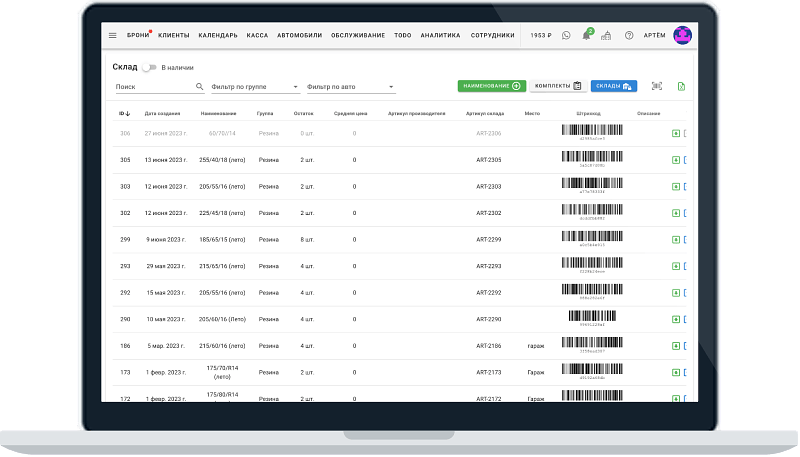The height and width of the screenshot is (457, 800).
Task: Click the 'Дата создания' column header
Action: pos(162,113)
